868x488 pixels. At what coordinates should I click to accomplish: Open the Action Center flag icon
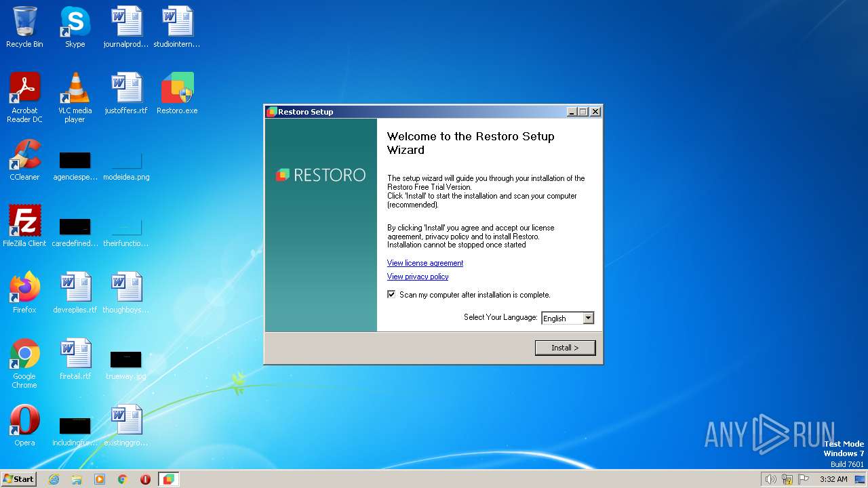(x=804, y=479)
